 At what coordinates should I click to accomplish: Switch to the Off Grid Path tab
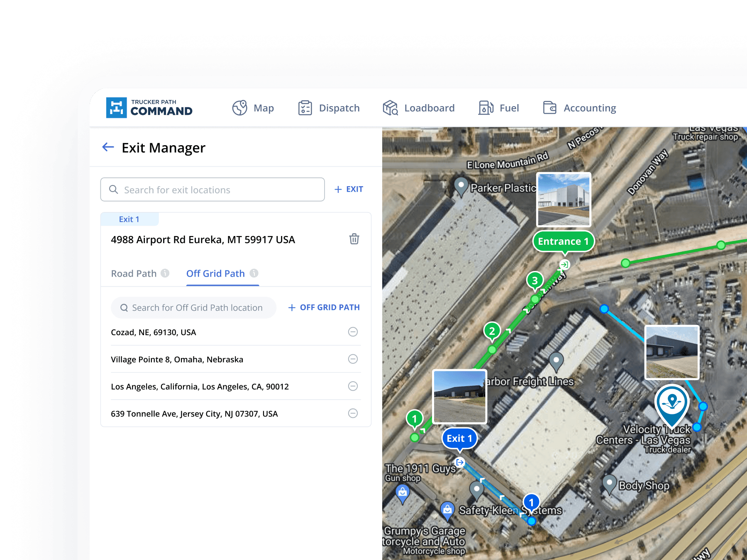[x=215, y=273]
